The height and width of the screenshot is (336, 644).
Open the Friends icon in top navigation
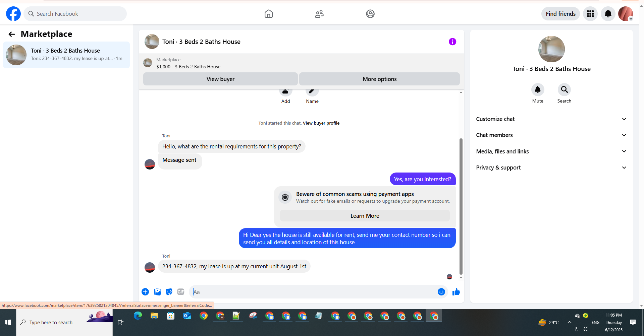pos(319,14)
